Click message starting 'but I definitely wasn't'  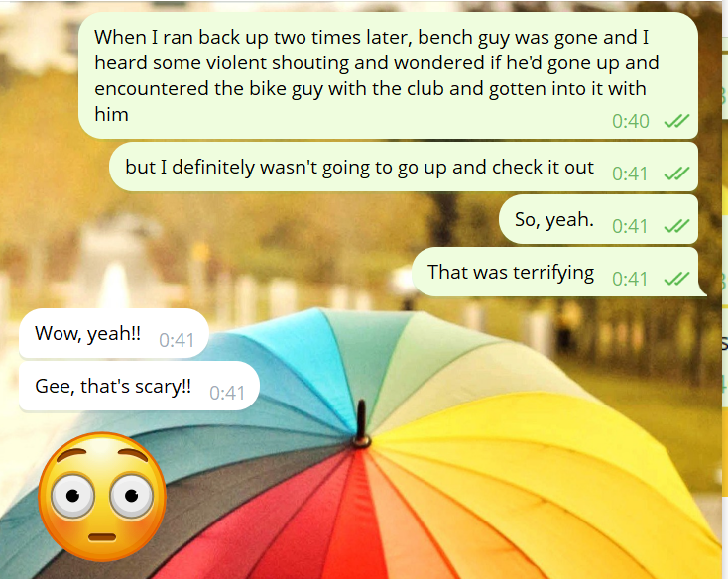coord(404,167)
